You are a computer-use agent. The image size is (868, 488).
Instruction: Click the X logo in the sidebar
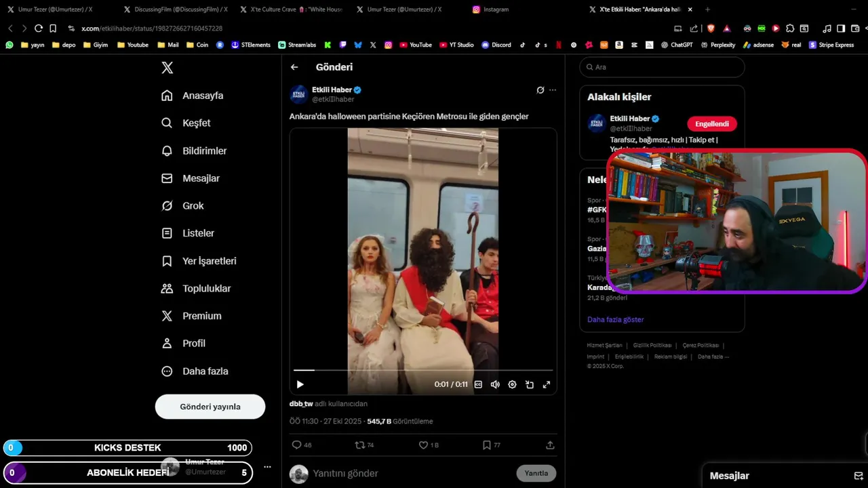(x=167, y=68)
